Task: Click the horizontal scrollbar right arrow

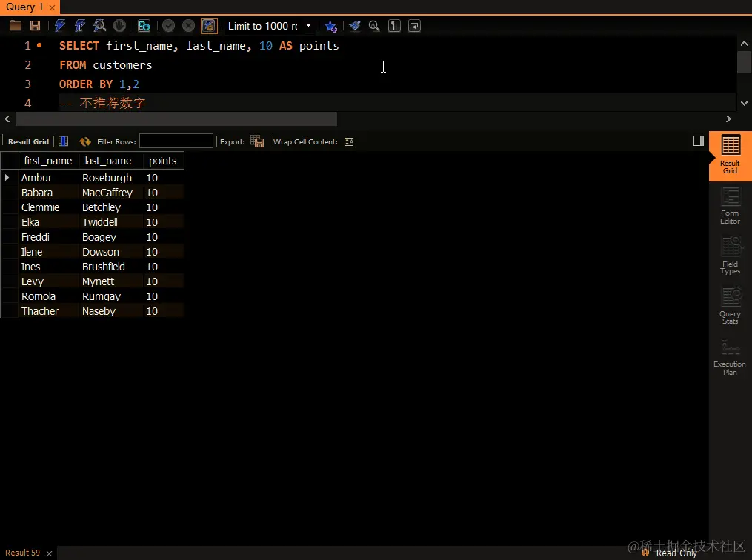Action: 728,119
